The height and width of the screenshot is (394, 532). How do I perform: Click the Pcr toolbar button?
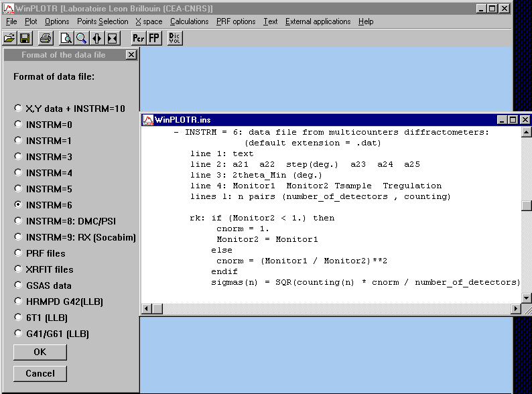pyautogui.click(x=139, y=38)
